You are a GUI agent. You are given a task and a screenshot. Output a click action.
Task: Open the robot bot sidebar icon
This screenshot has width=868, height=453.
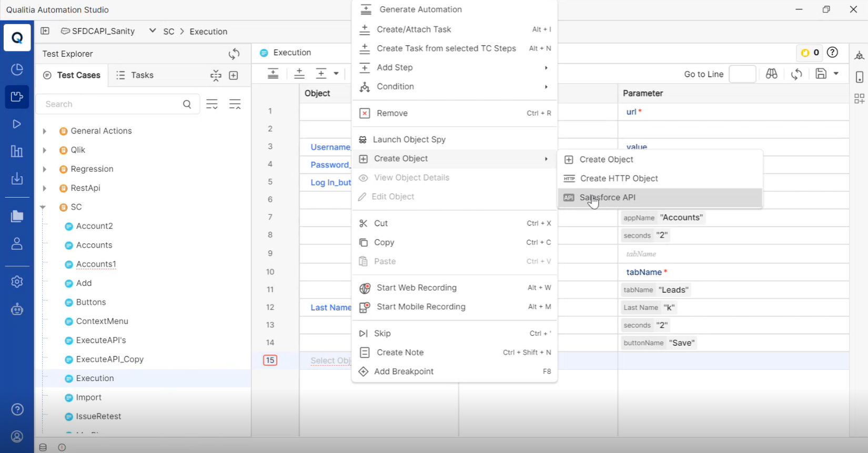tap(17, 309)
